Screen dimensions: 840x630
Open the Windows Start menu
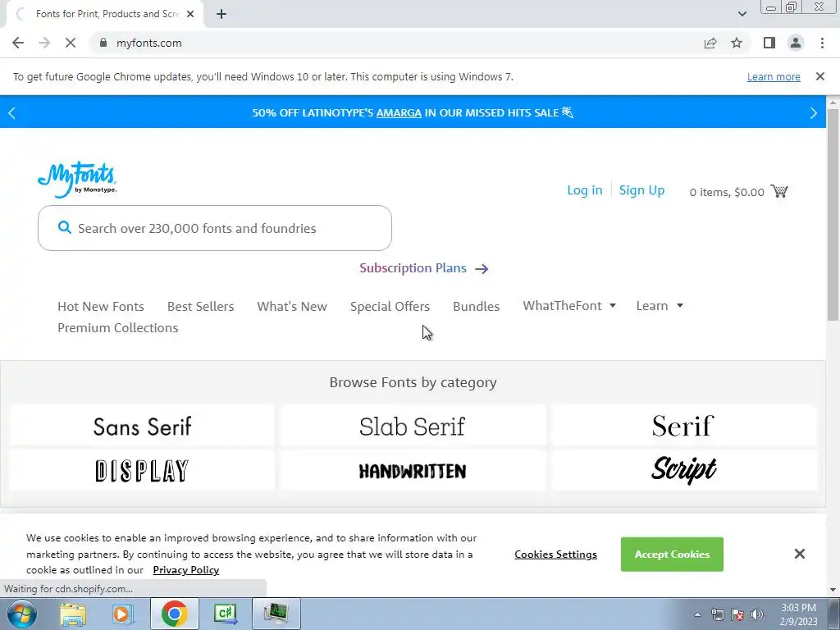click(21, 614)
